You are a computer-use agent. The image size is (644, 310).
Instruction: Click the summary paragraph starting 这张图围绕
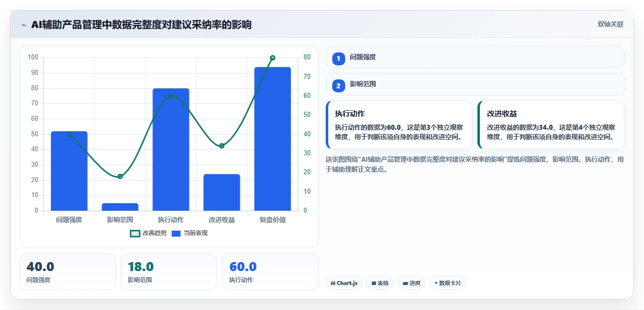point(474,164)
